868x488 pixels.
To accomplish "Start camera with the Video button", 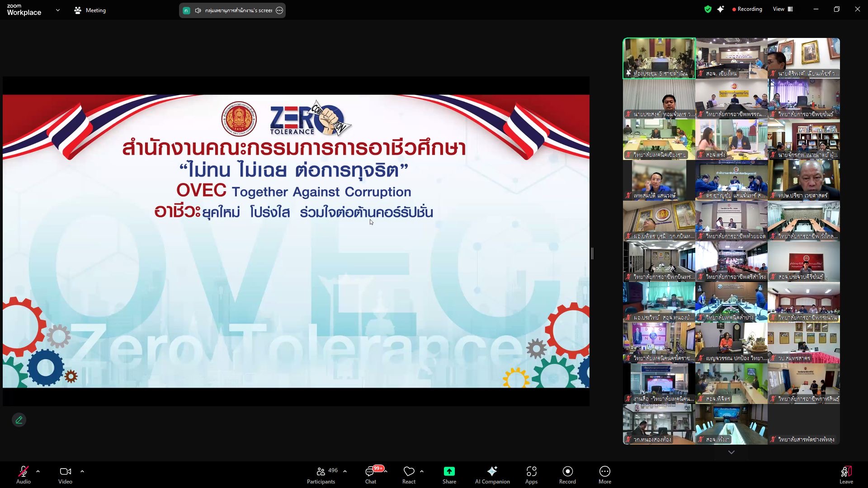I will click(x=65, y=475).
